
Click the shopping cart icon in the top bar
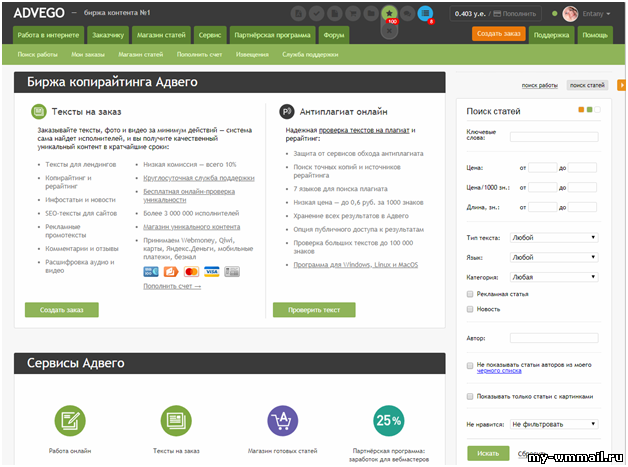(x=353, y=14)
